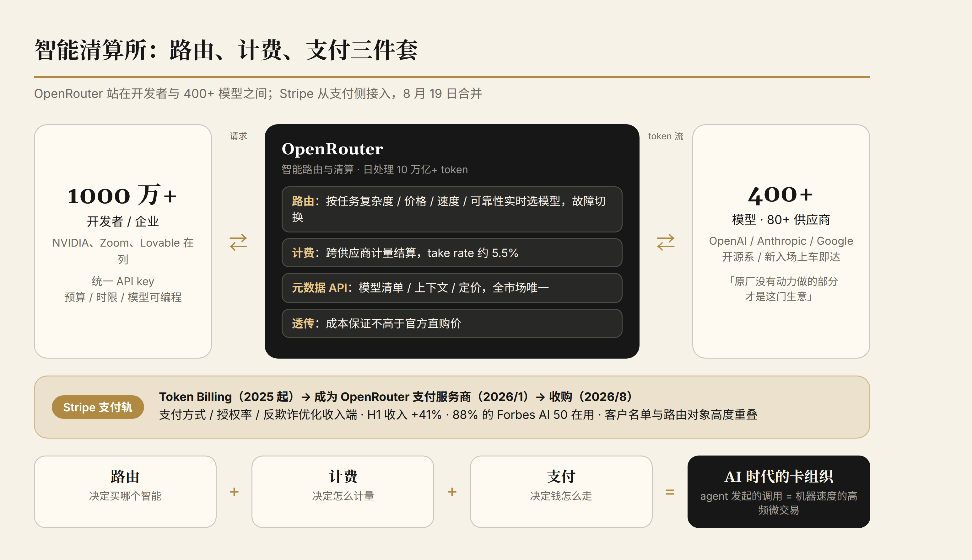Click the exchange arrows icon under 请求 label

[x=238, y=242]
